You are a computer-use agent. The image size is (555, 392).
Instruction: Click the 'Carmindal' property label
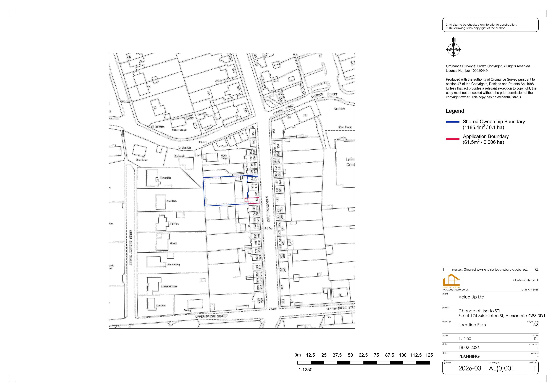pos(142,160)
